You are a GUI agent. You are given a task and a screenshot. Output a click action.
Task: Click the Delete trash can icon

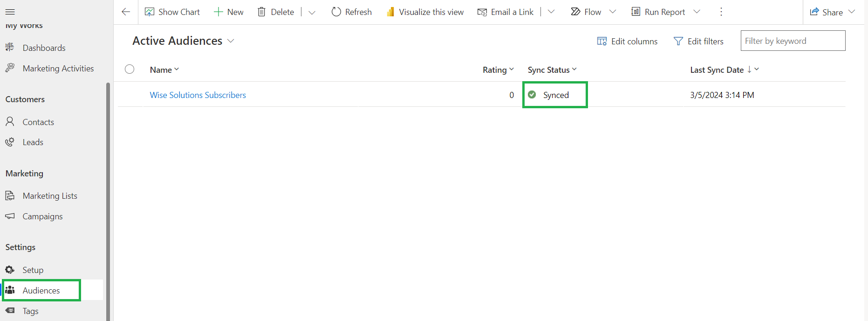pyautogui.click(x=262, y=12)
